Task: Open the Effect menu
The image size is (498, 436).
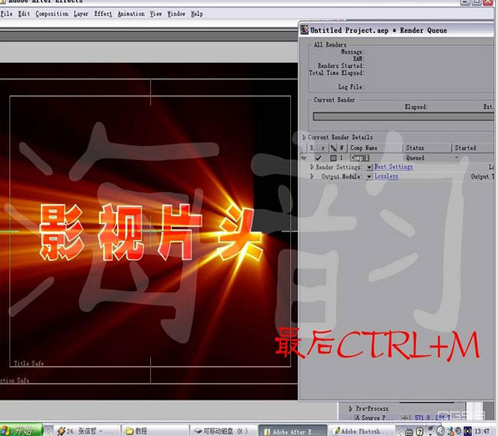Action: (103, 14)
